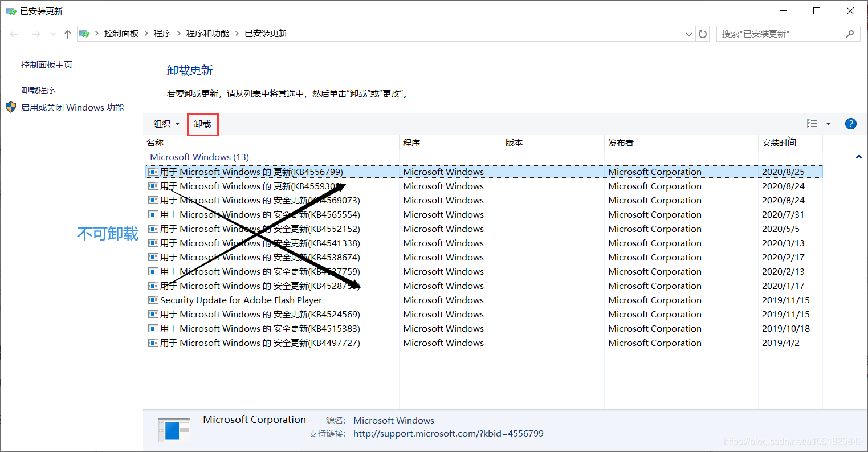Maximize the 已安装更新 window

(x=817, y=11)
